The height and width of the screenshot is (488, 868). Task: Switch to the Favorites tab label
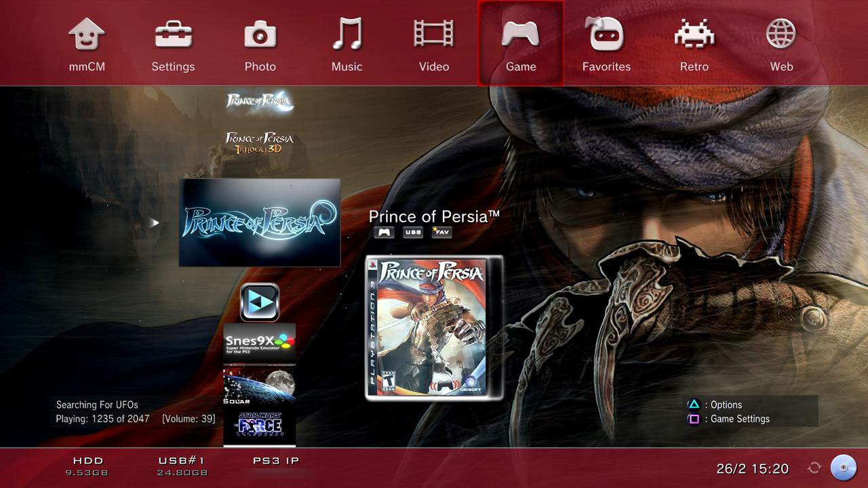coord(606,66)
